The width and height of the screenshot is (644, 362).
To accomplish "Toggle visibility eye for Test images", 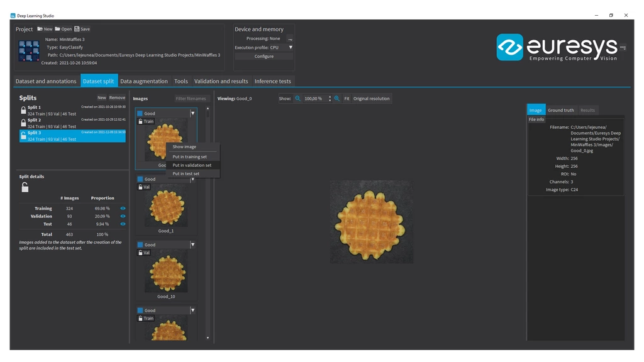I will [x=123, y=224].
